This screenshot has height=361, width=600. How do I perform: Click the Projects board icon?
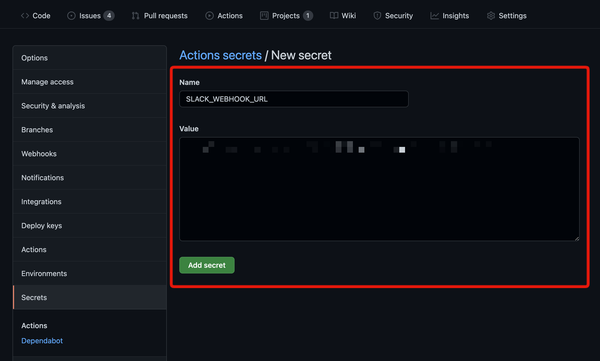(264, 16)
